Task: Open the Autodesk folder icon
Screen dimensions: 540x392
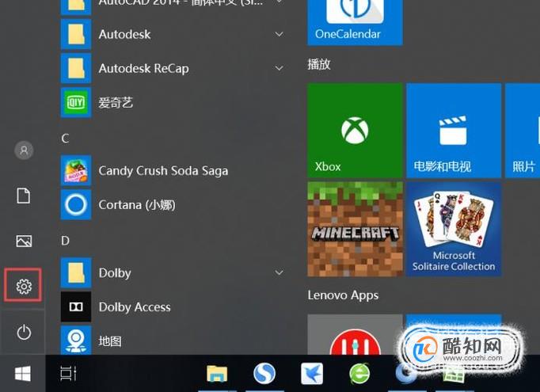Action: click(76, 34)
